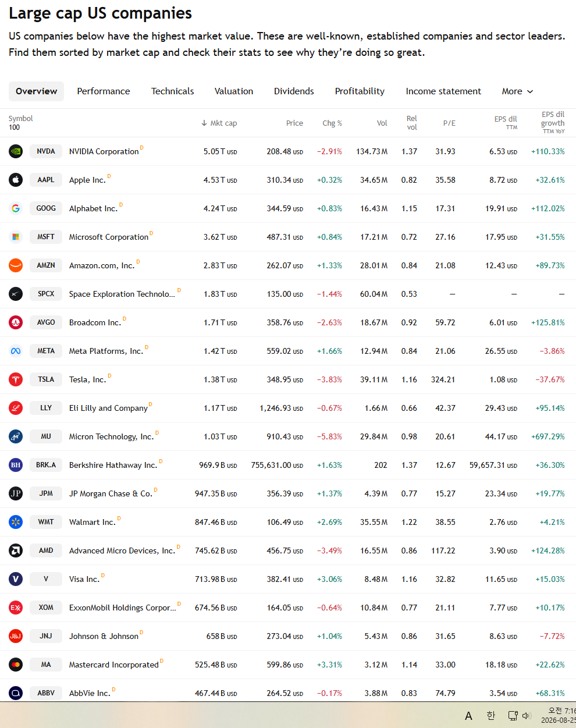Click the Tesla logo icon
Image resolution: width=576 pixels, height=728 pixels.
[16, 379]
